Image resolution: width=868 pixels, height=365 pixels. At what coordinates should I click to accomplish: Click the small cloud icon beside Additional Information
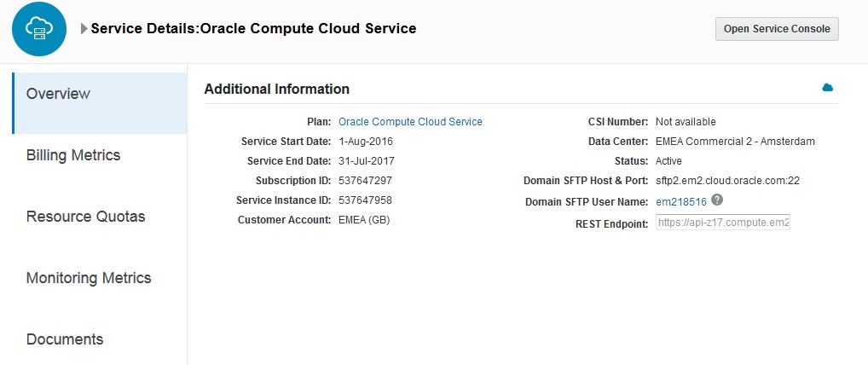[x=828, y=88]
